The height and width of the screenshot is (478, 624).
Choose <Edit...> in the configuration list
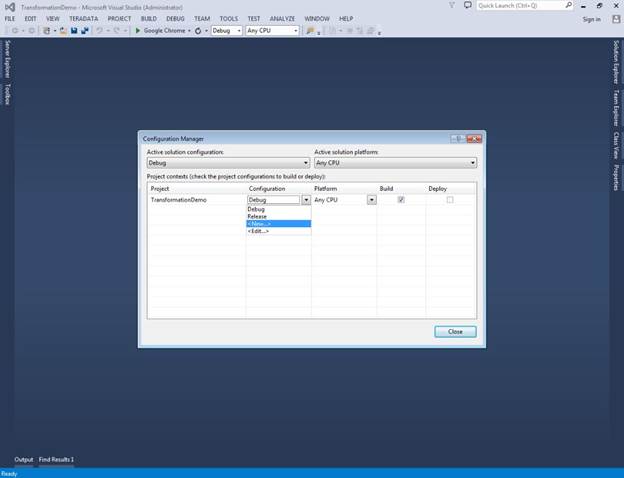pyautogui.click(x=279, y=231)
